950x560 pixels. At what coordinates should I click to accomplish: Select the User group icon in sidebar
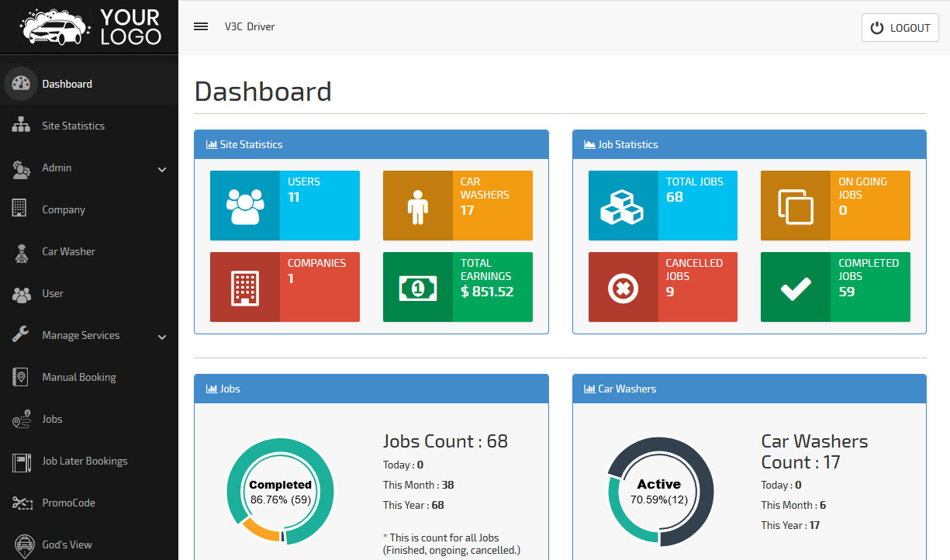tap(21, 294)
